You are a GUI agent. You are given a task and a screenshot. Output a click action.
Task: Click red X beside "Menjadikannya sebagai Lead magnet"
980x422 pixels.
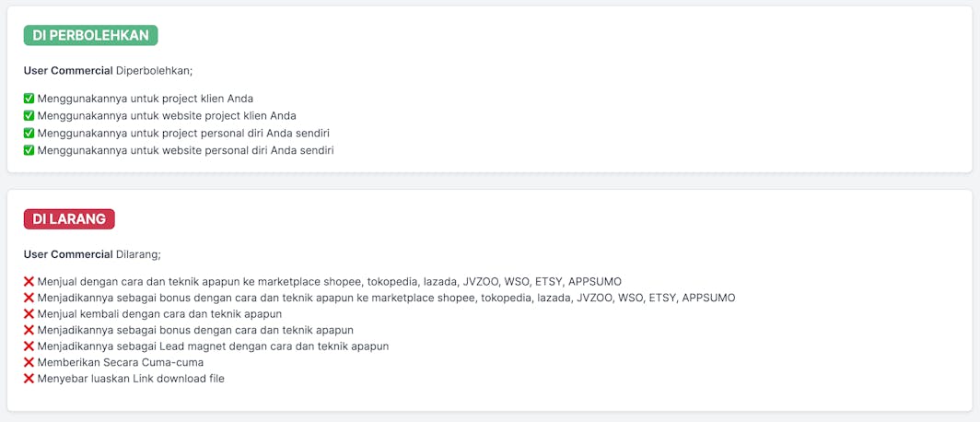[29, 346]
